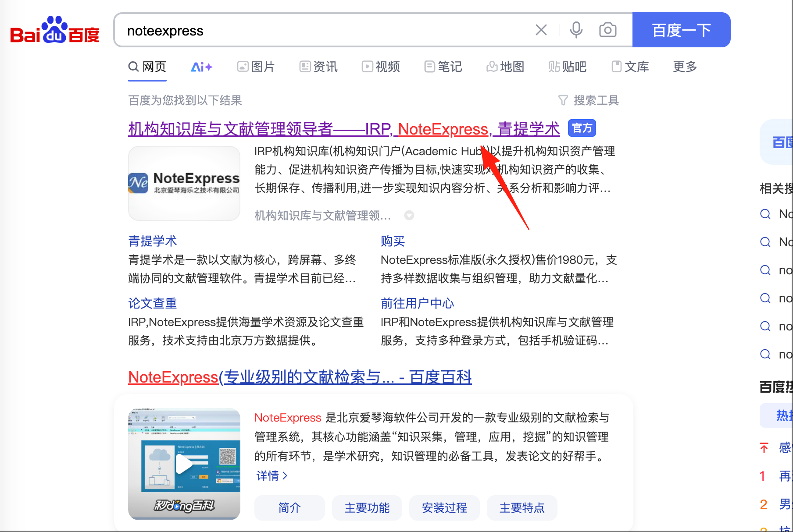Image resolution: width=793 pixels, height=532 pixels.
Task: Select the 安装过程 chip
Action: coord(444,508)
